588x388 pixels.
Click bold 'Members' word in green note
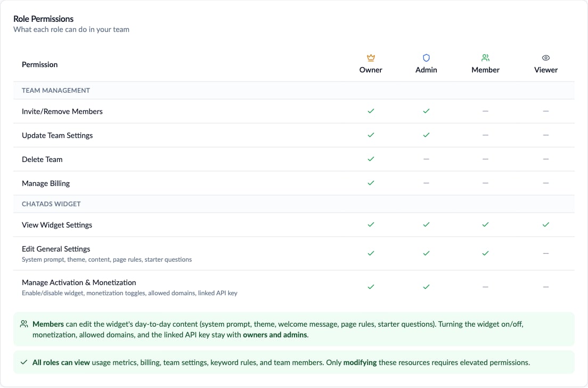pos(48,324)
